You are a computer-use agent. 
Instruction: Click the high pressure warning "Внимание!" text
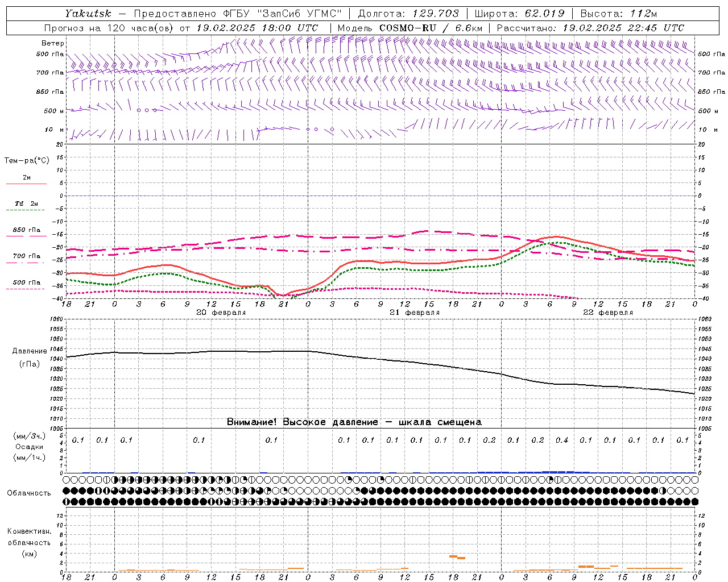[354, 422]
